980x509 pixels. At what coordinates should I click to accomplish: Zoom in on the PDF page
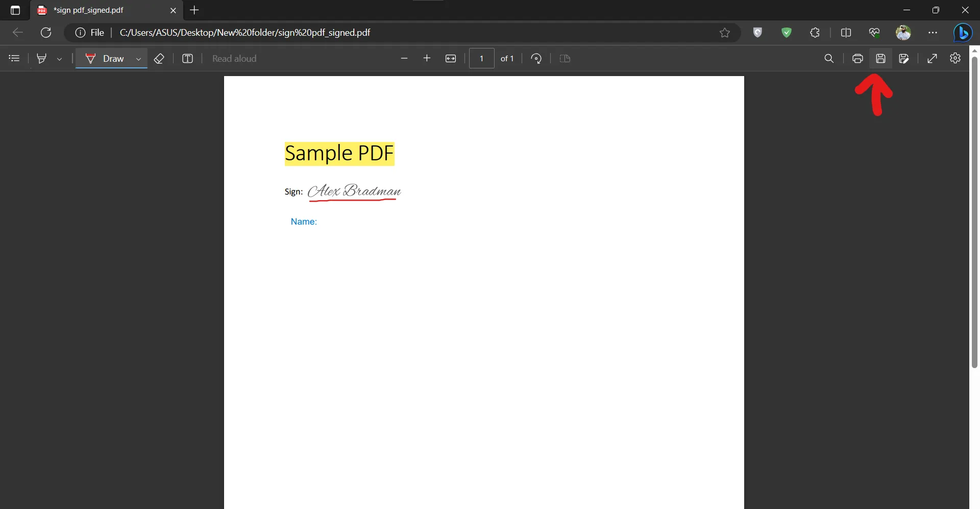(427, 58)
